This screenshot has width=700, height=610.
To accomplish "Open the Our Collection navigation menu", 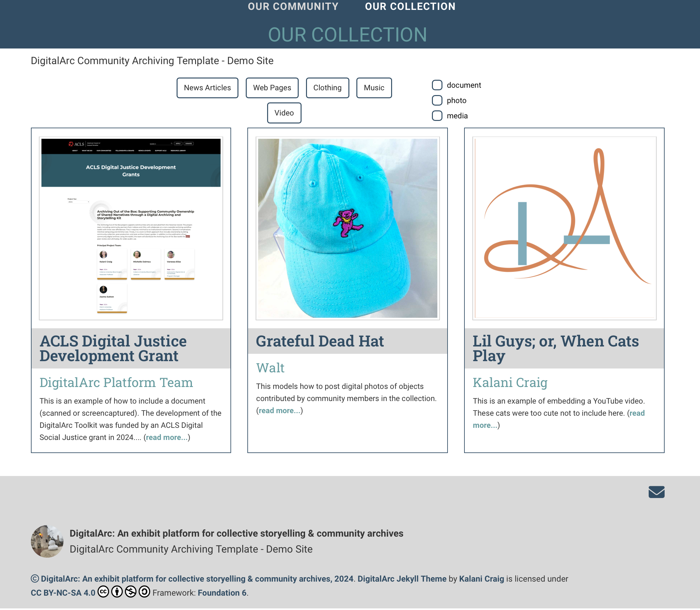I will [411, 7].
